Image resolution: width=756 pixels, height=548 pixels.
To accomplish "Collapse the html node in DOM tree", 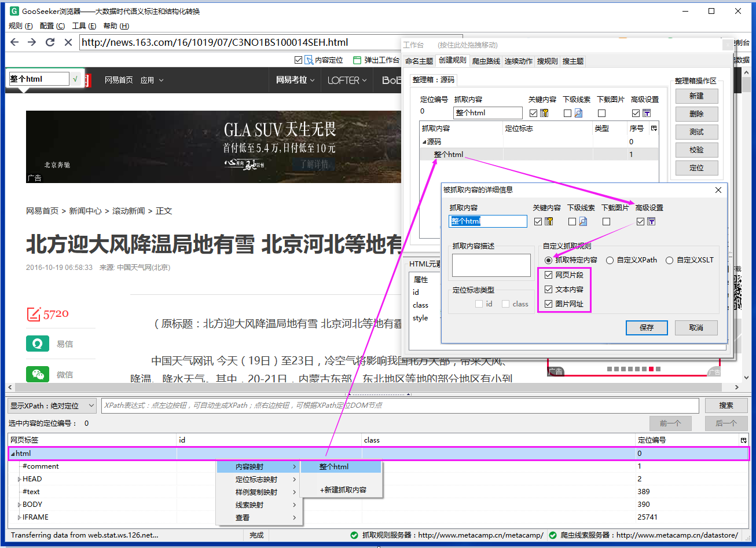I will [x=13, y=454].
